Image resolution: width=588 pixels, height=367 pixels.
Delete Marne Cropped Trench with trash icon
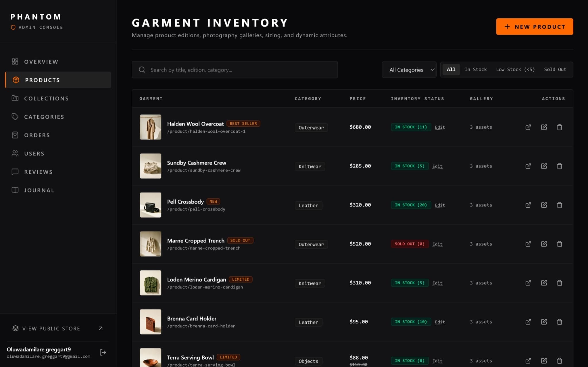point(560,244)
